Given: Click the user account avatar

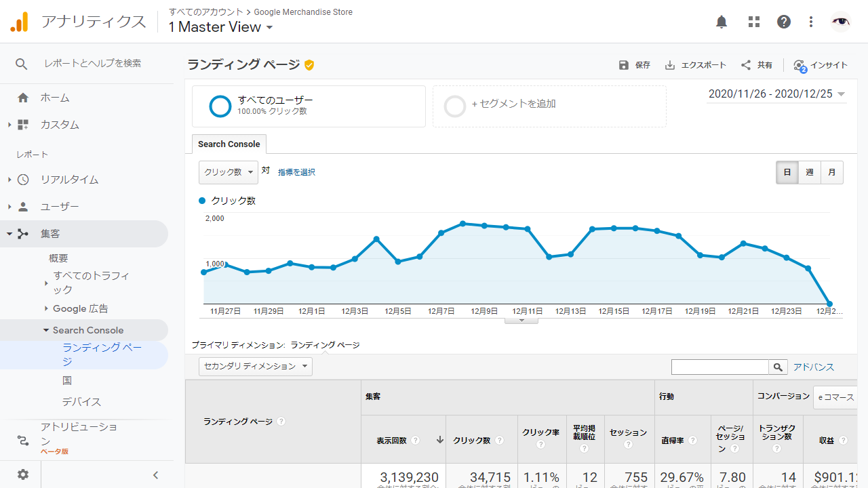Looking at the screenshot, I should click(841, 22).
